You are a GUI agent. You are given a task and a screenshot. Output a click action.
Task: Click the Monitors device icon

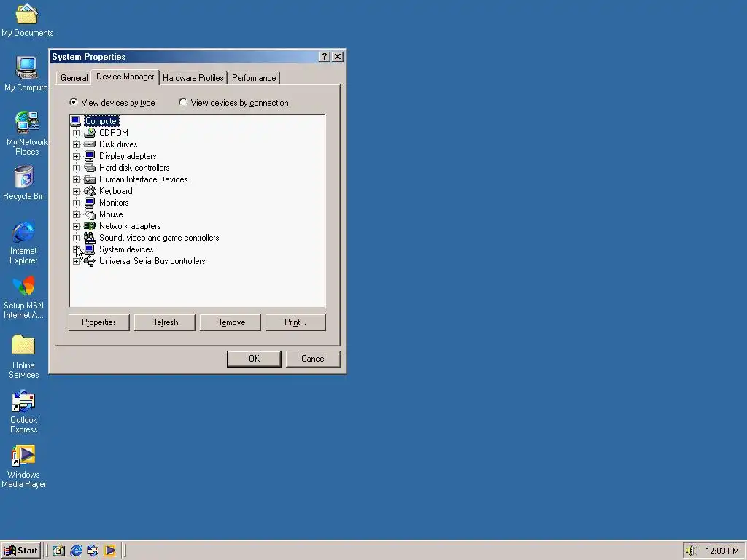coord(90,203)
